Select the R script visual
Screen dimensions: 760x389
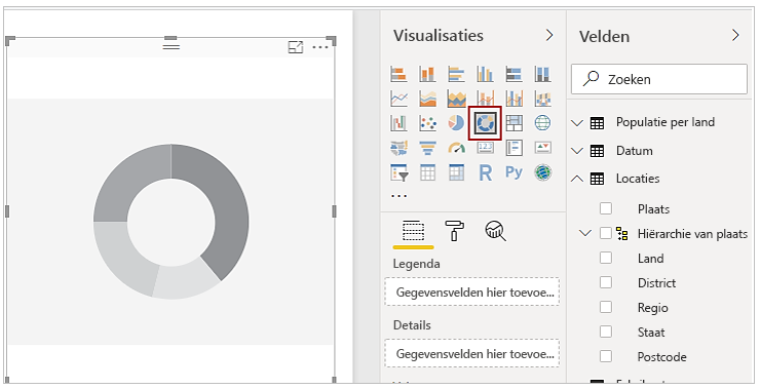[x=485, y=172]
